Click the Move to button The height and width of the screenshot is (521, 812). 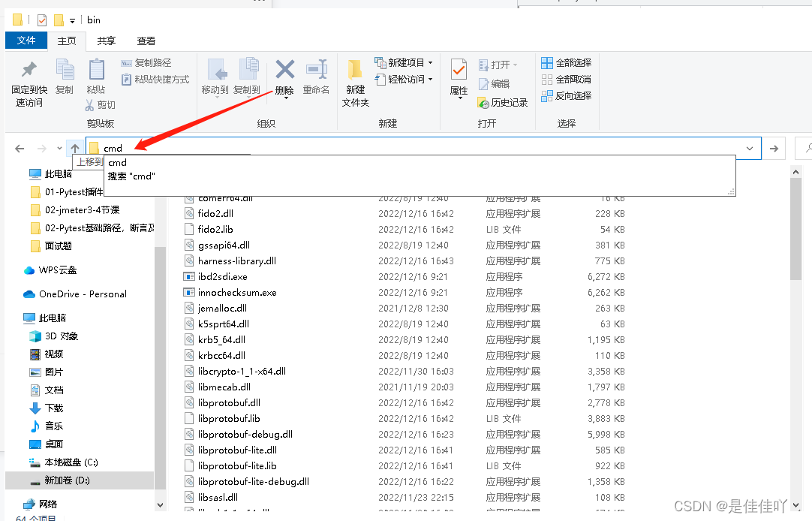click(x=215, y=77)
